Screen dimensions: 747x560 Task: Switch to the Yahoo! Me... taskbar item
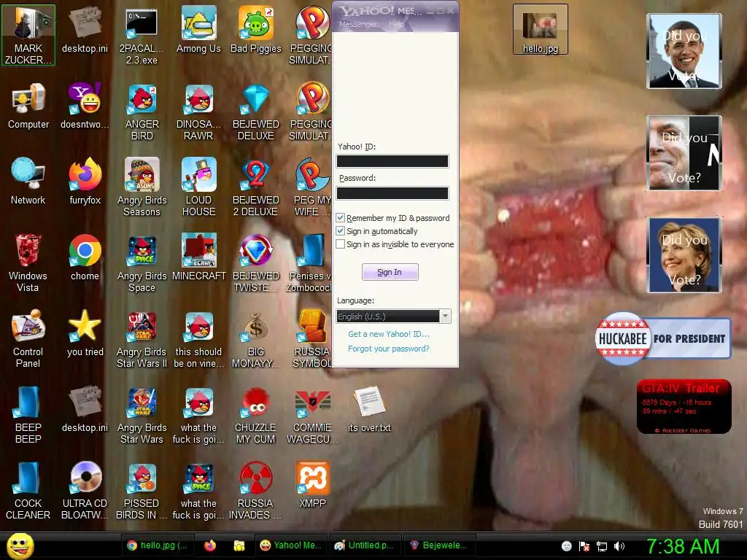point(291,545)
